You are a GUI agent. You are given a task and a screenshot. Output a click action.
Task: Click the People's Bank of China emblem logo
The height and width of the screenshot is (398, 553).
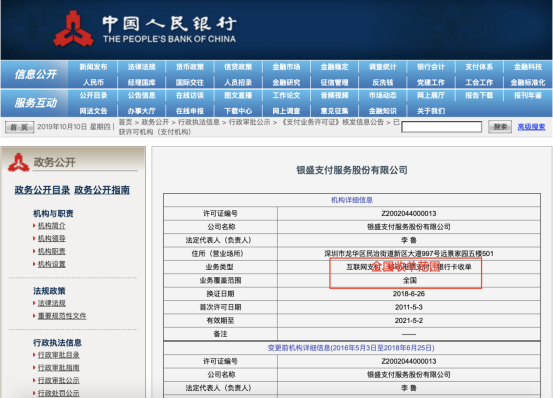73,29
